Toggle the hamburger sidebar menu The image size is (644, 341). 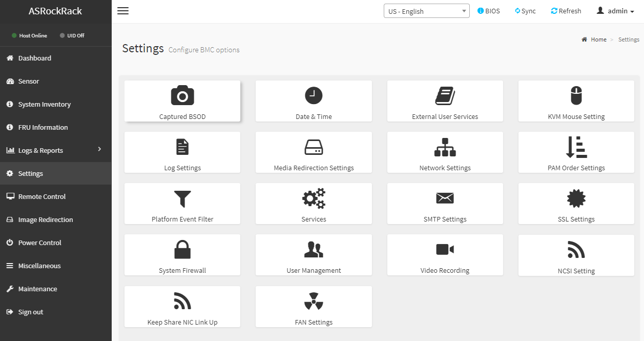coord(123,11)
